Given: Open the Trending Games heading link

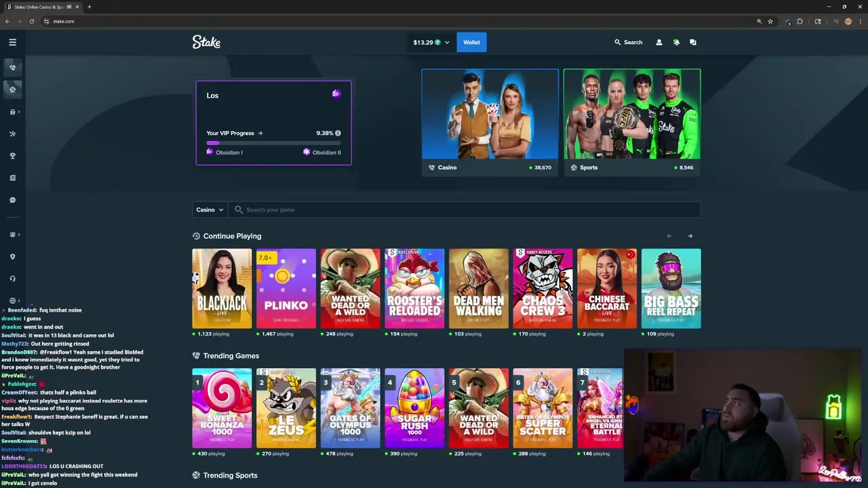Looking at the screenshot, I should coord(231,356).
